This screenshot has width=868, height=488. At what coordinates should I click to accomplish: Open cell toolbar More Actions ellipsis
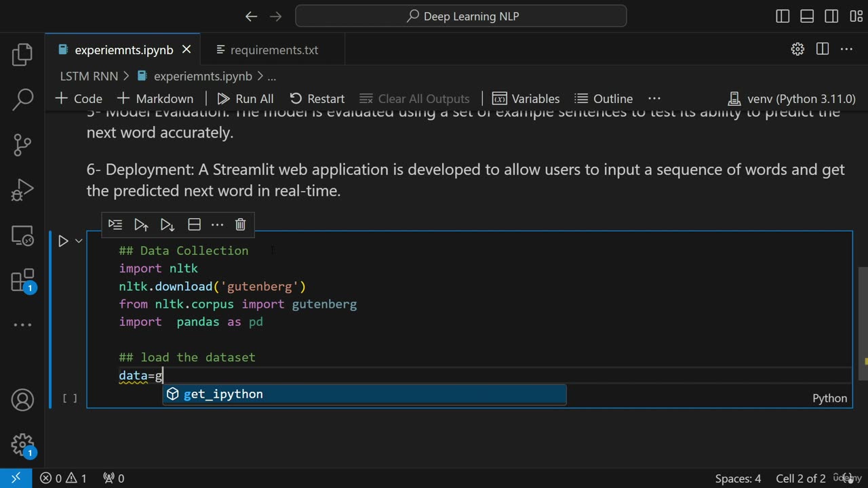[217, 224]
